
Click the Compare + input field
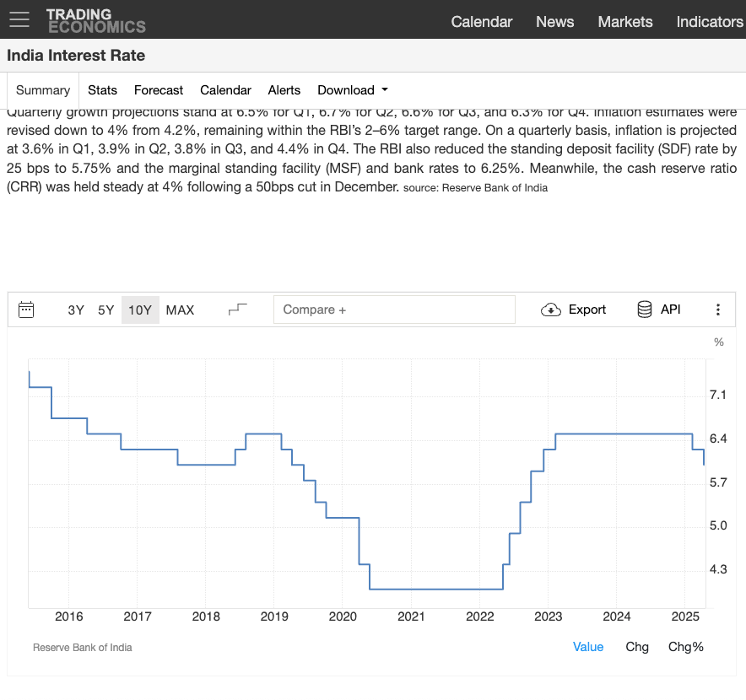click(394, 310)
